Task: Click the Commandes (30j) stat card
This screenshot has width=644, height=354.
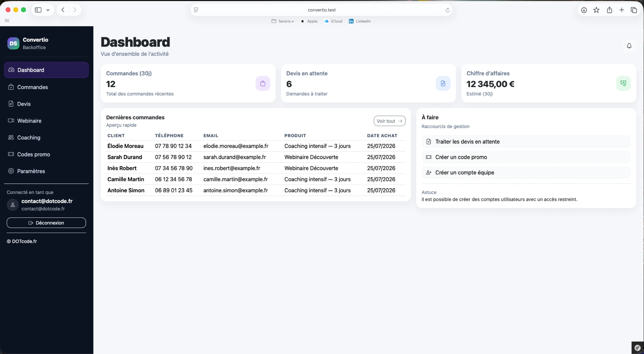Action: point(188,83)
